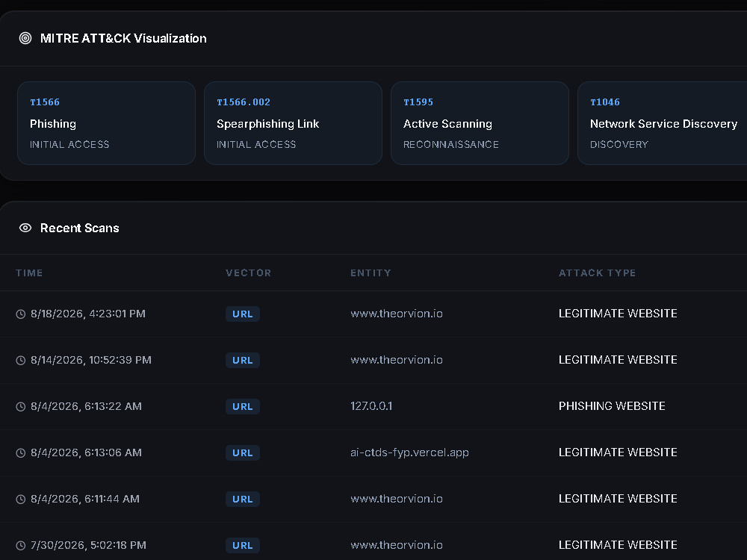Click the Recent Scans eye icon
This screenshot has height=560, width=747.
(25, 228)
